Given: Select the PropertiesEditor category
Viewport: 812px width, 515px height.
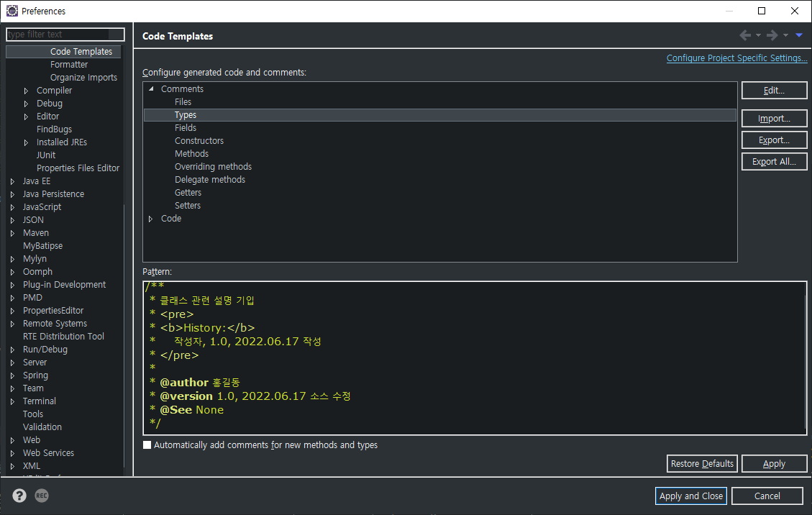Looking at the screenshot, I should pos(53,311).
